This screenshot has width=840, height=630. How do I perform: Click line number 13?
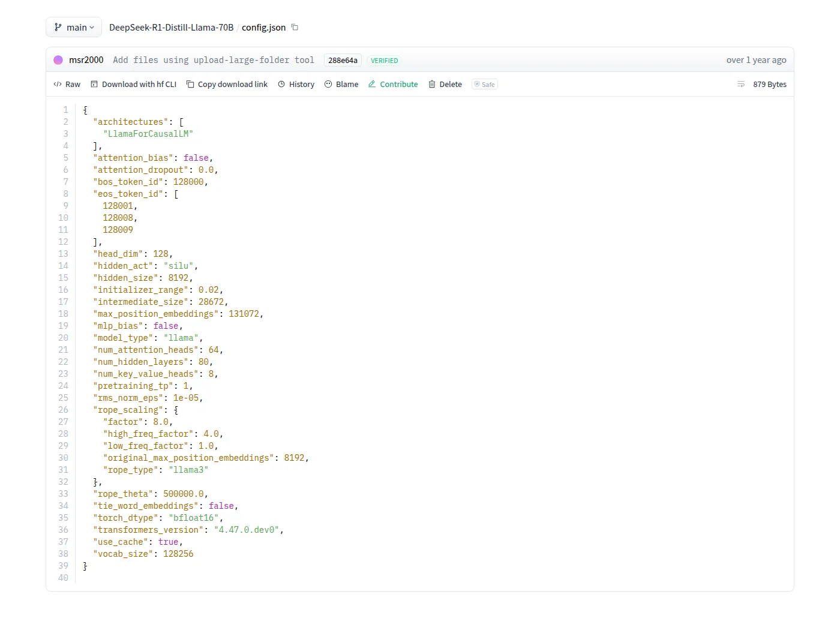coord(64,254)
